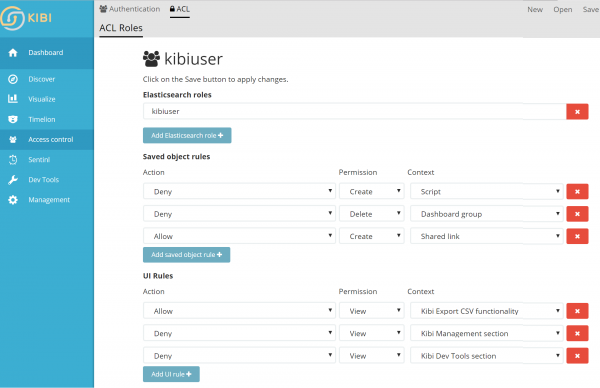The height and width of the screenshot is (388, 600).
Task: Open the Discover sidebar link
Action: pyautogui.click(x=42, y=79)
